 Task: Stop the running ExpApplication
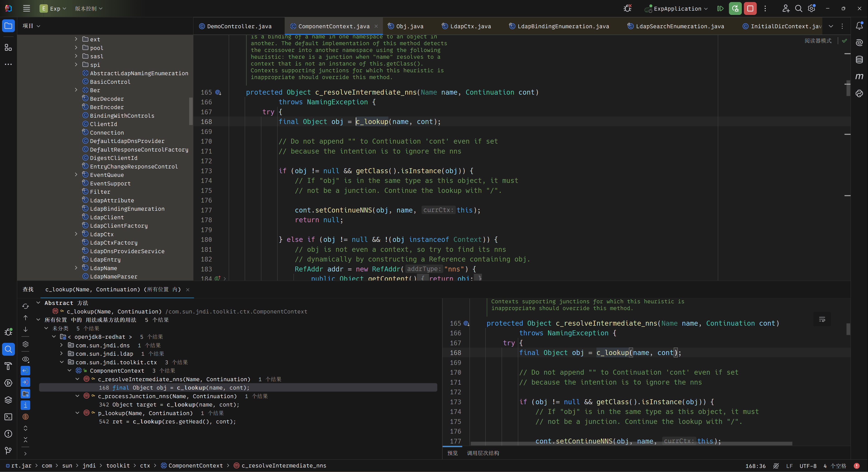click(750, 8)
